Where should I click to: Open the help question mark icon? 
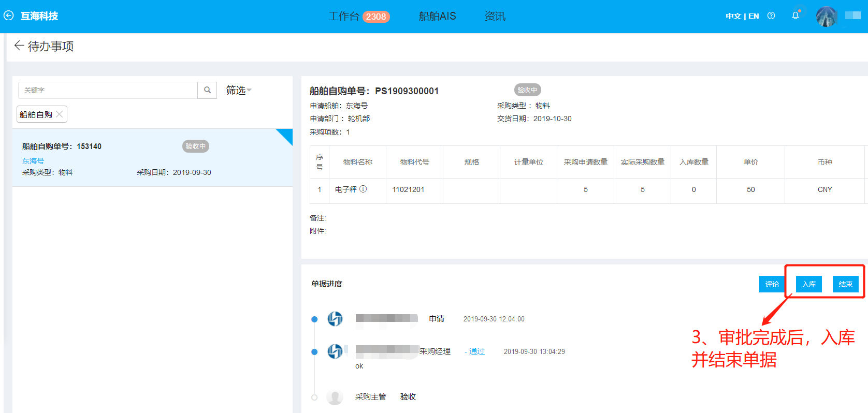click(x=771, y=16)
